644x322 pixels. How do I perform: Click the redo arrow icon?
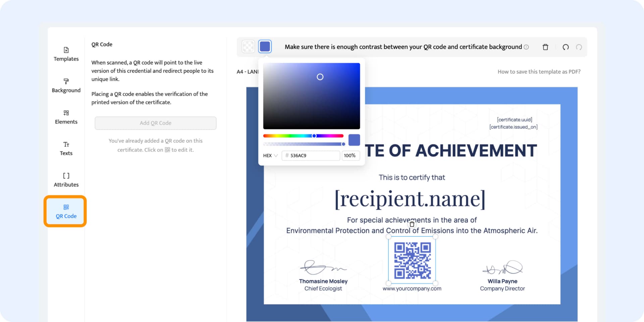[x=579, y=47]
